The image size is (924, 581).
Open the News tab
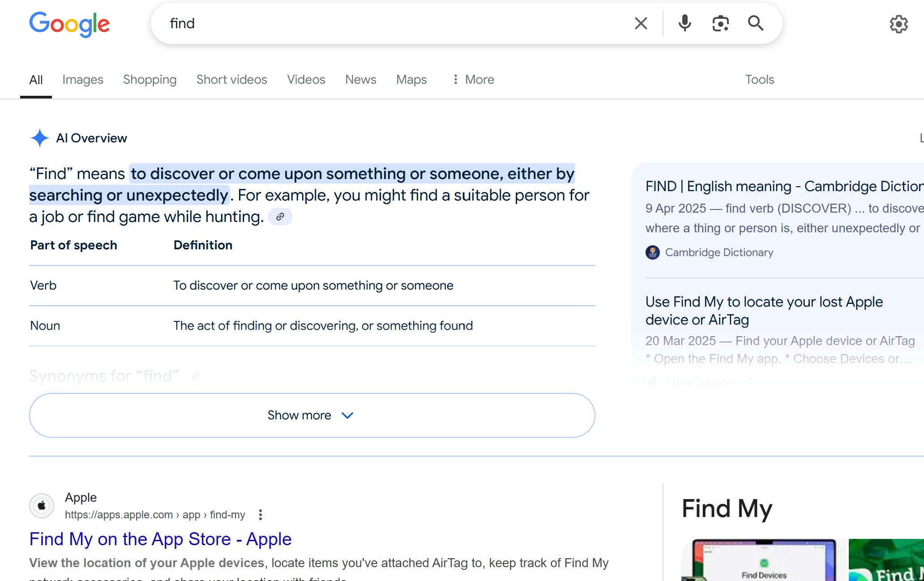[361, 80]
